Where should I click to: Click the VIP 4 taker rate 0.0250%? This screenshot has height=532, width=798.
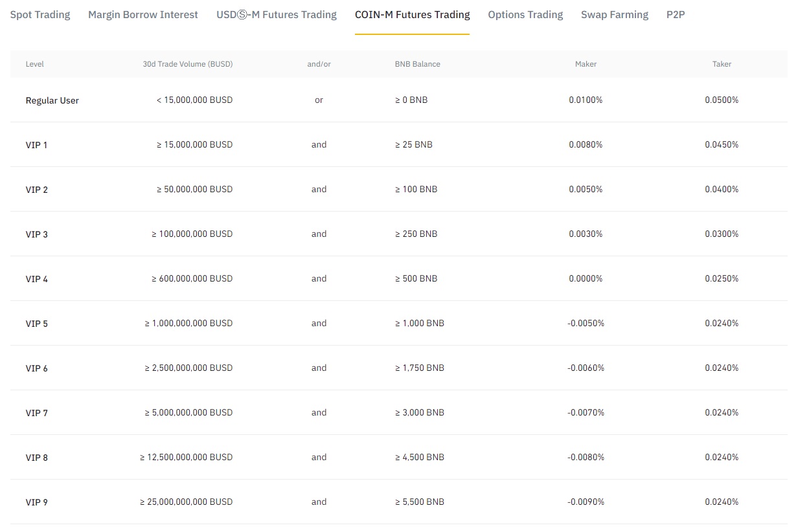pos(722,278)
